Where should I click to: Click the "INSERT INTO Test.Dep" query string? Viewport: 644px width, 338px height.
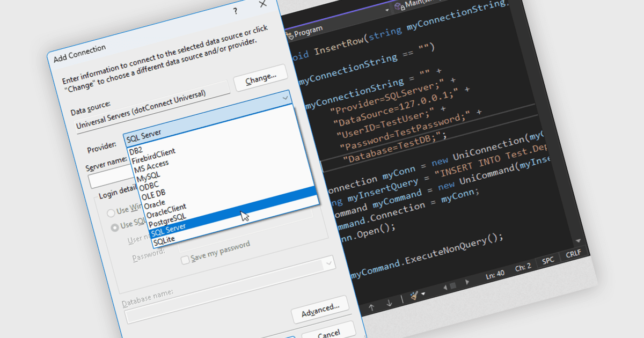491,161
